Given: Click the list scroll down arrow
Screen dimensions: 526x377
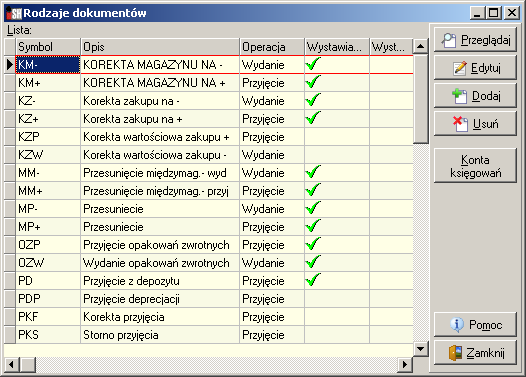Looking at the screenshot, I should click(x=421, y=349).
